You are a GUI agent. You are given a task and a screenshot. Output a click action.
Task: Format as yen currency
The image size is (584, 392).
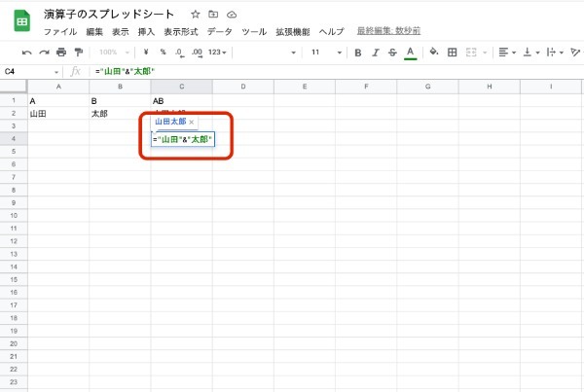coord(146,53)
